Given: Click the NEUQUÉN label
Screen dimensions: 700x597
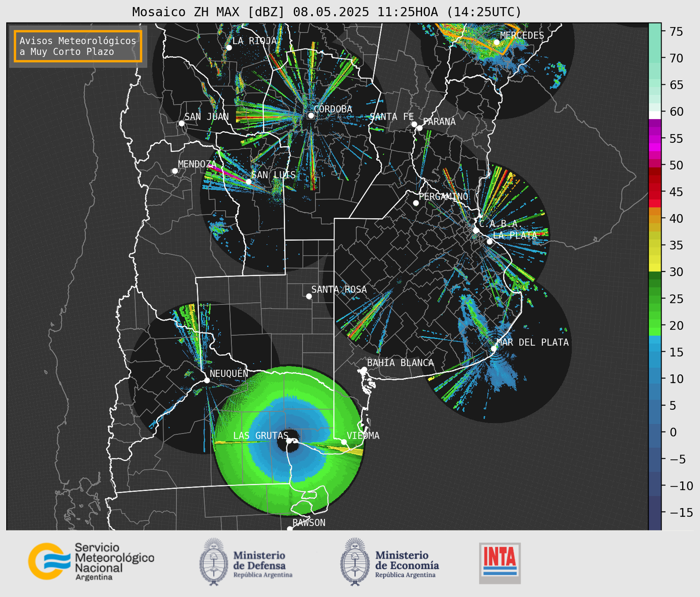Looking at the screenshot, I should coord(229,374).
